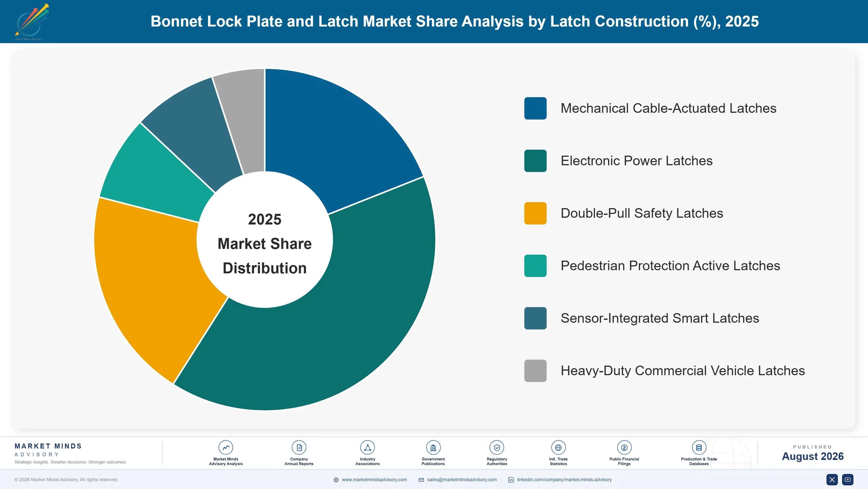This screenshot has width=868, height=489.
Task: Open the X social media icon
Action: (832, 480)
